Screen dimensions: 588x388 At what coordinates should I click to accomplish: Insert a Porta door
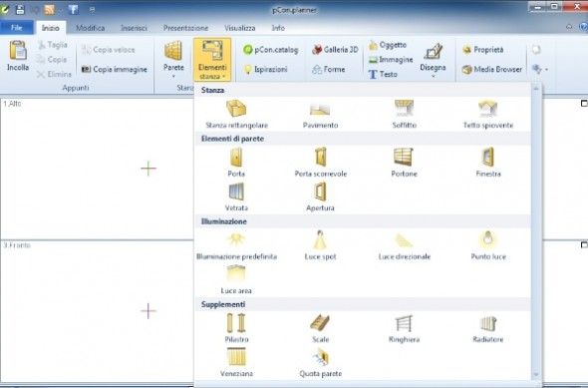pyautogui.click(x=236, y=163)
